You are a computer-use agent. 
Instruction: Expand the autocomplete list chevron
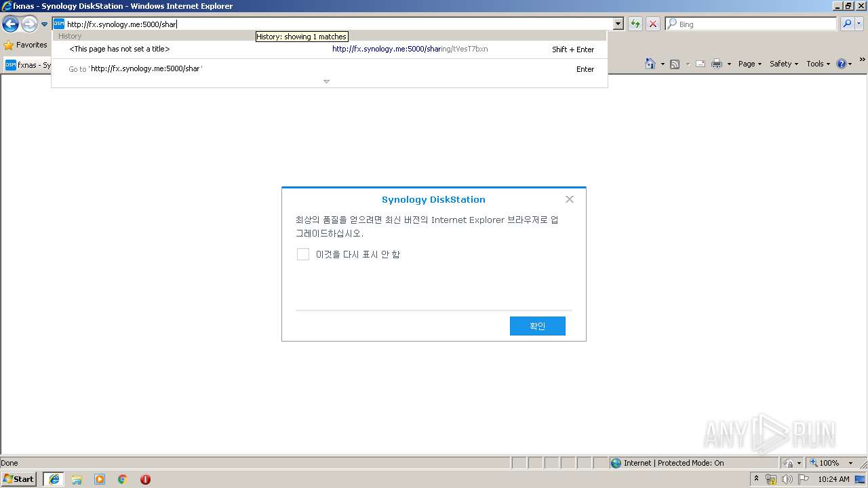(326, 81)
